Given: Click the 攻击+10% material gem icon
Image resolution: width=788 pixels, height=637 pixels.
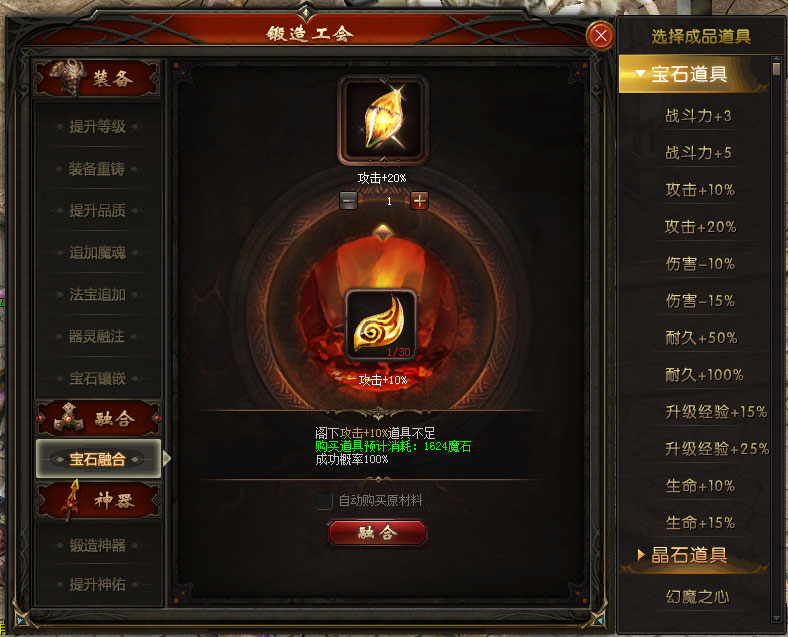Looking at the screenshot, I should [x=381, y=325].
